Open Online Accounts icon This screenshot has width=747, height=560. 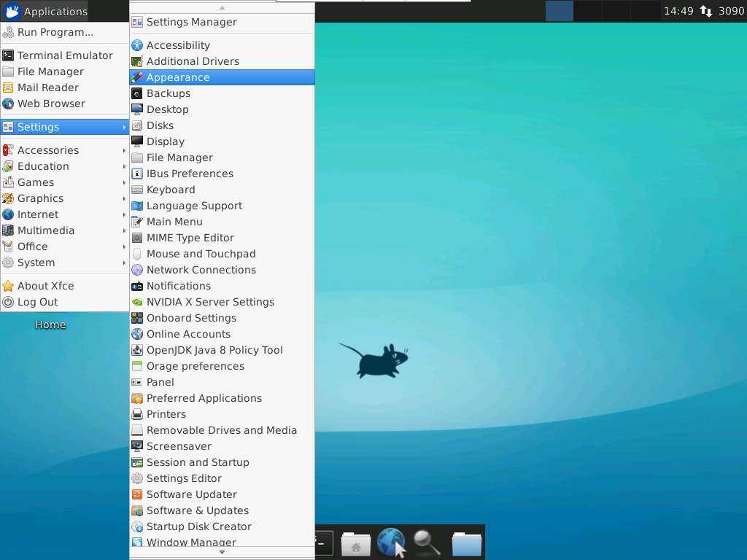point(137,334)
